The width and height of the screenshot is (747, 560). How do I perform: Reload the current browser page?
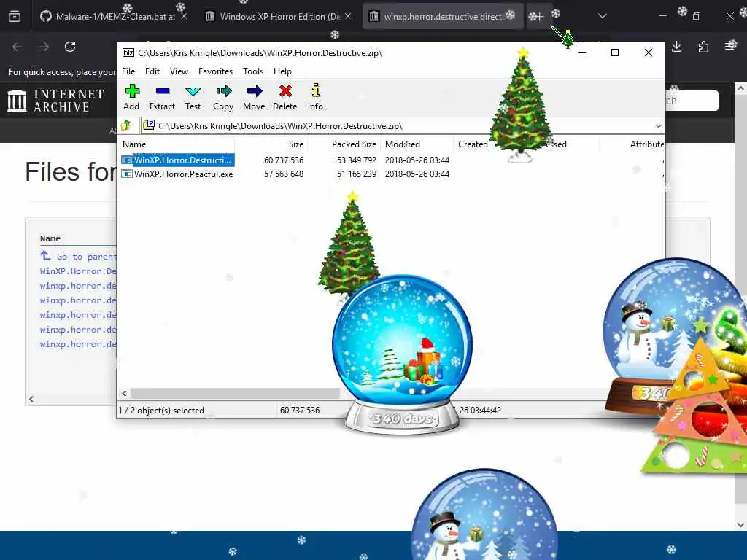point(70,47)
